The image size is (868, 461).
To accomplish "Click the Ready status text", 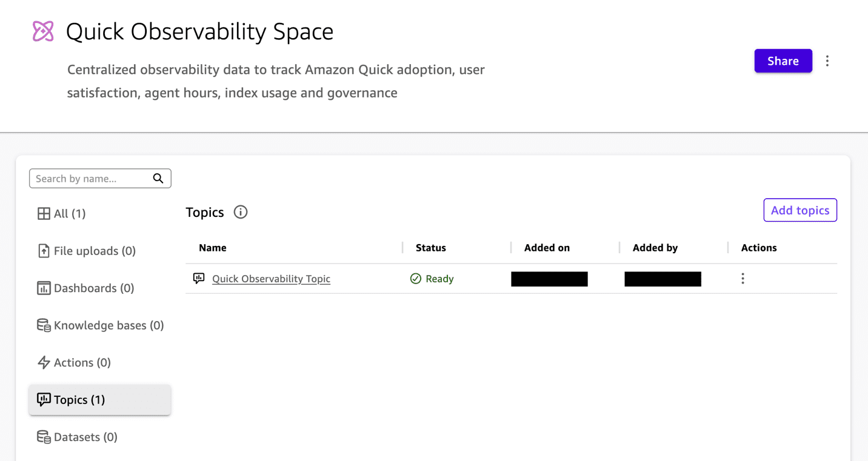I will point(439,279).
